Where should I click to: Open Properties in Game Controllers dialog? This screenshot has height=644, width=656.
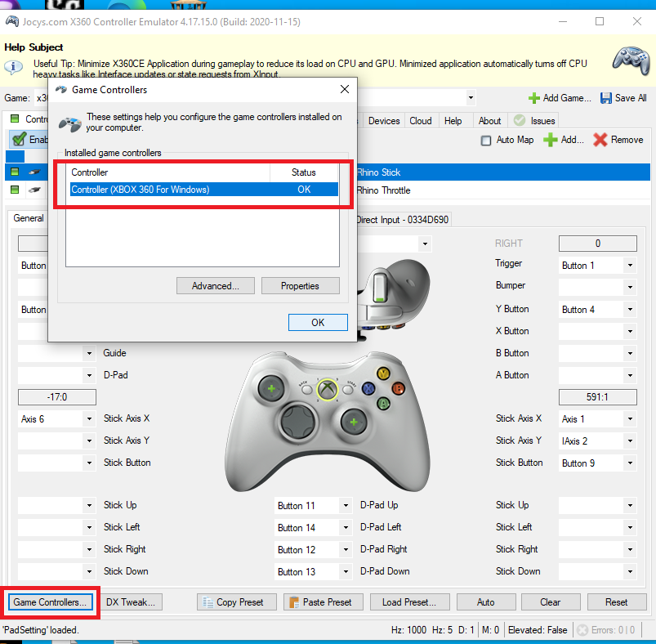pyautogui.click(x=300, y=286)
